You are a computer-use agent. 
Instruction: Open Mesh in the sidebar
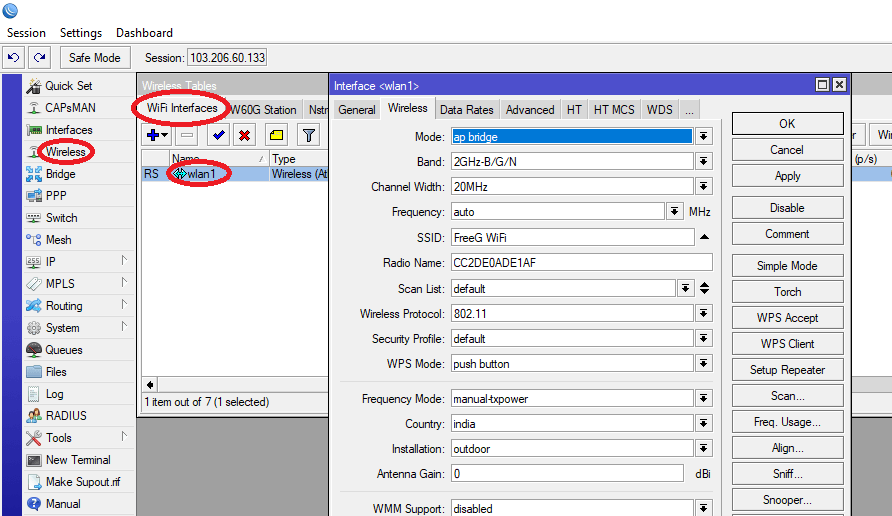click(59, 240)
